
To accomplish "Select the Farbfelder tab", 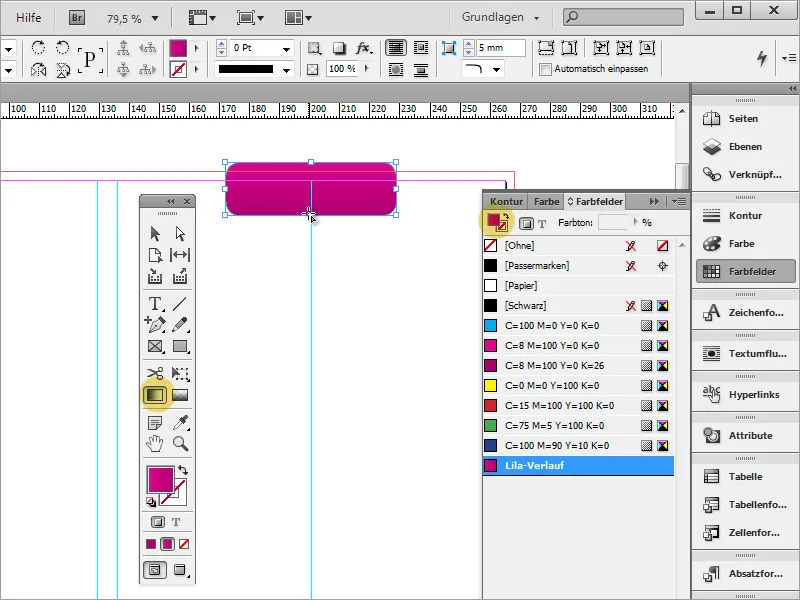I will coord(595,202).
